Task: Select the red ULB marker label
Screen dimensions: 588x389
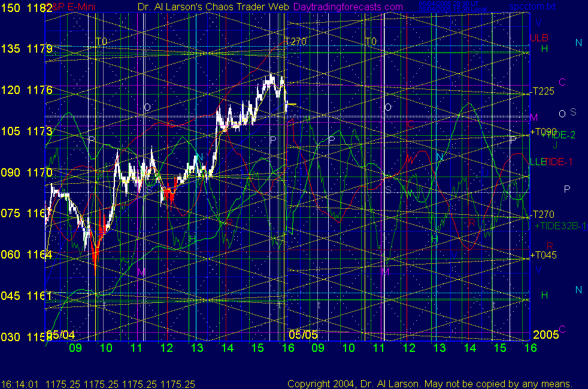Action: [539, 38]
